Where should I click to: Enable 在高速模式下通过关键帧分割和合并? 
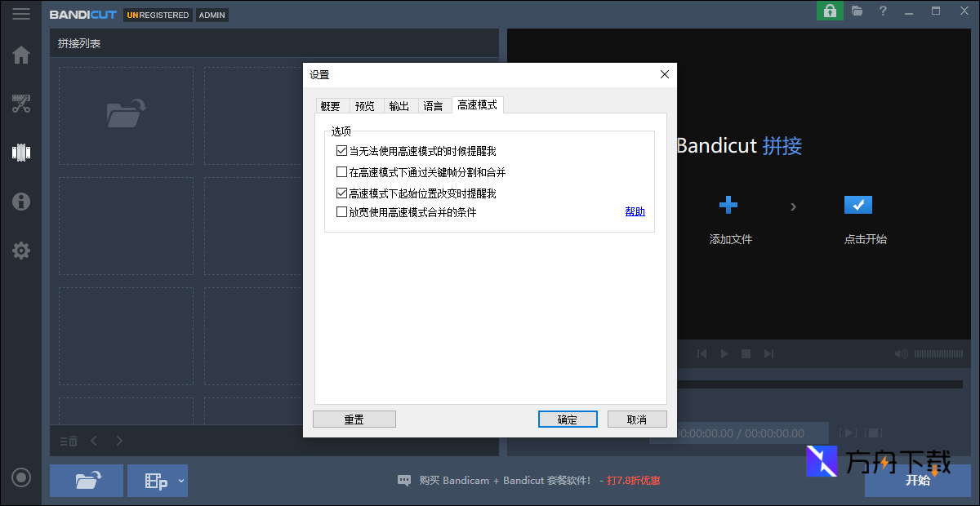[341, 172]
